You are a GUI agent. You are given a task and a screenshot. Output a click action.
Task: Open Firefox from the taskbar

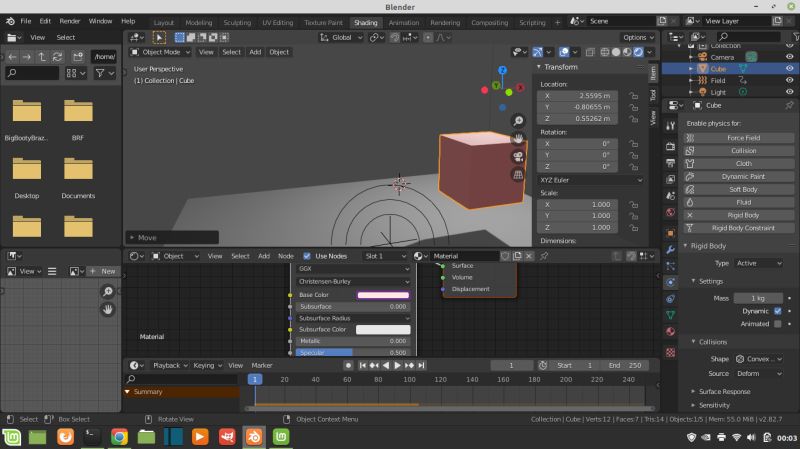[65, 437]
